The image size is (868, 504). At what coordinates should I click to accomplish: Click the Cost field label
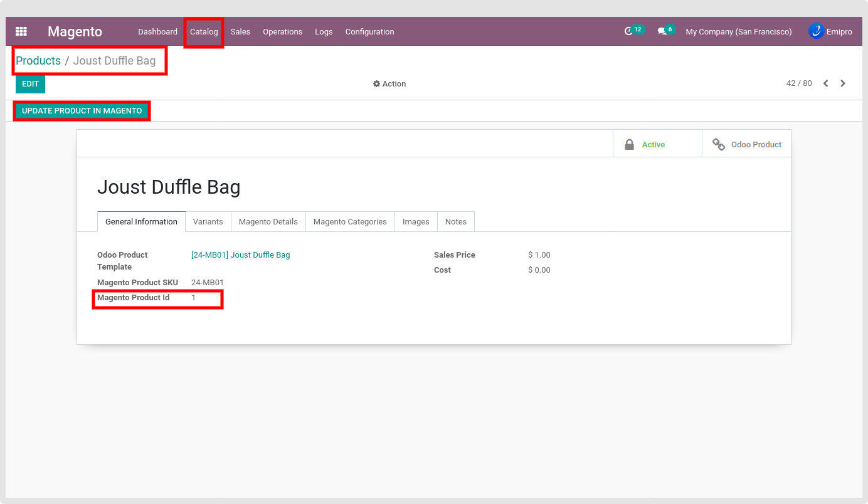point(443,270)
